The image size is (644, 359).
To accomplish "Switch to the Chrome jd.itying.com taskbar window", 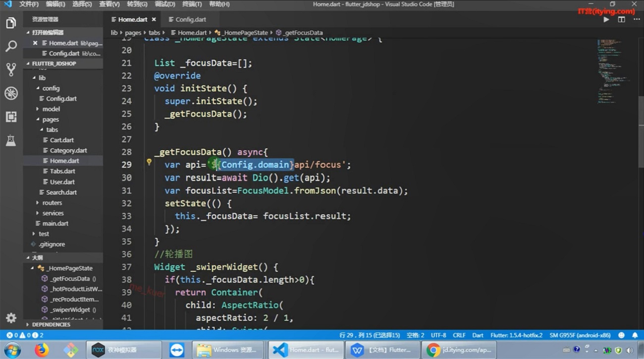I will click(x=459, y=350).
